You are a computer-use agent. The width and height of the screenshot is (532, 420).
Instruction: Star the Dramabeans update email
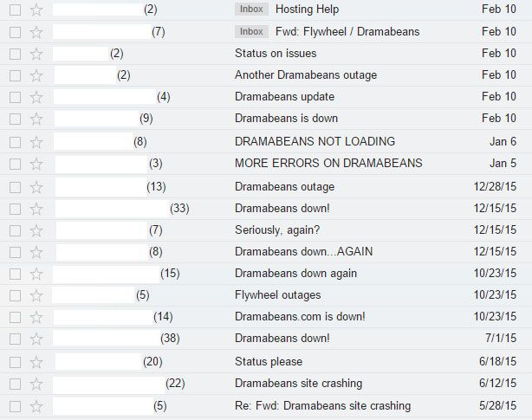(36, 98)
